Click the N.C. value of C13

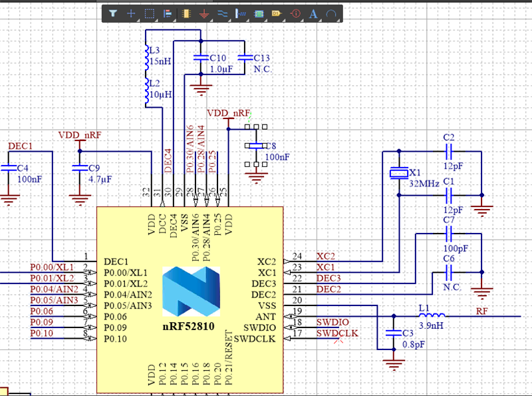click(263, 69)
